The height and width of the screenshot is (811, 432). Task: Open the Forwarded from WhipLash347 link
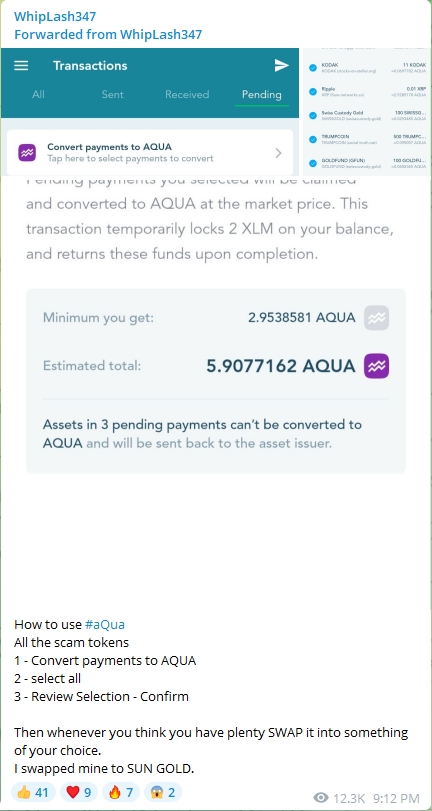coord(108,35)
